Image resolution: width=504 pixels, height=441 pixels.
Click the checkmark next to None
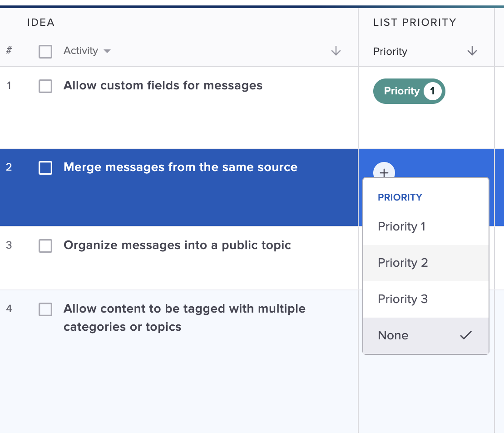coord(465,335)
